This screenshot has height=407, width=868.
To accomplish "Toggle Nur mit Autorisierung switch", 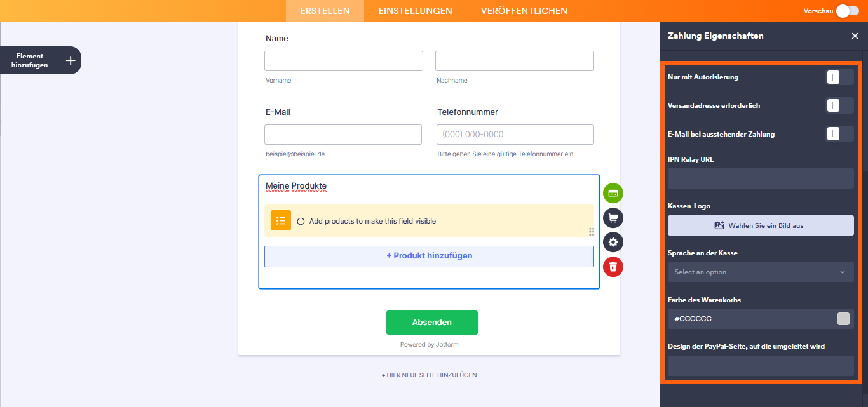I will [x=839, y=77].
